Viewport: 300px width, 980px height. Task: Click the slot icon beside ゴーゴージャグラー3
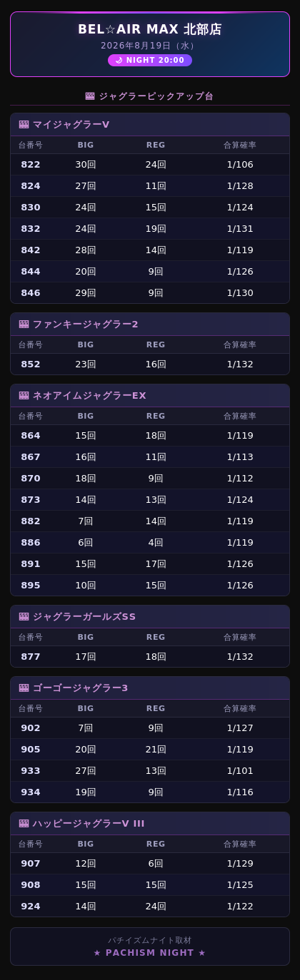point(24,688)
